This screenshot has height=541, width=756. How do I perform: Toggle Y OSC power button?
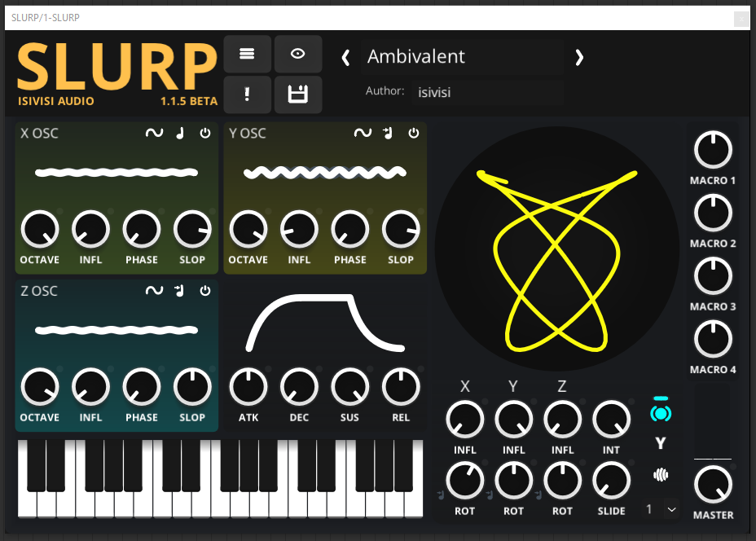pos(414,133)
